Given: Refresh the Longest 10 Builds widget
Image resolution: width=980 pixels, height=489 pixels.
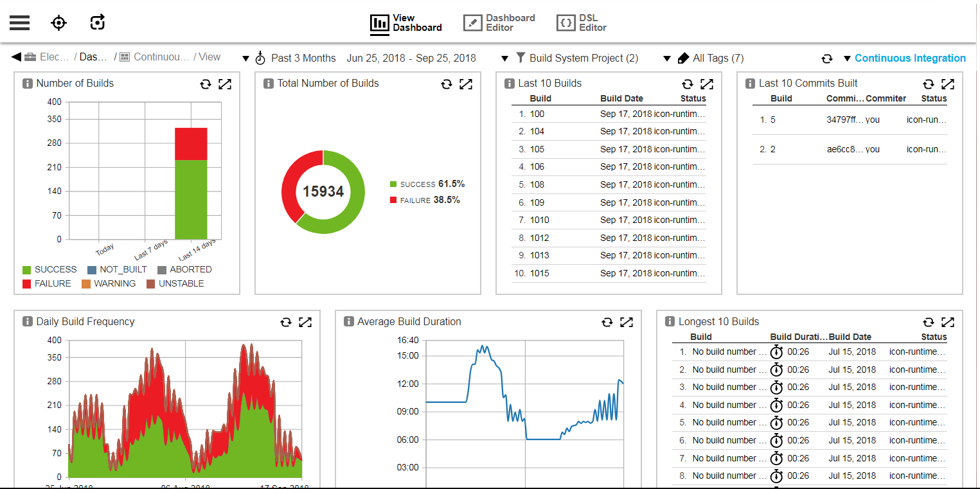Looking at the screenshot, I should coord(929,323).
